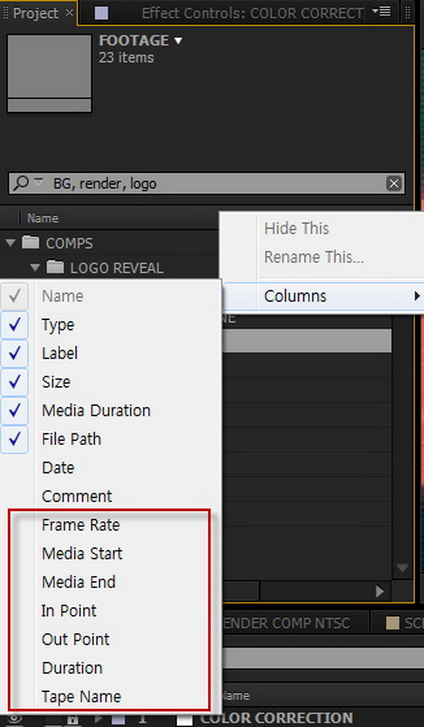
Task: Open the Project panel options menu
Action: tap(381, 11)
